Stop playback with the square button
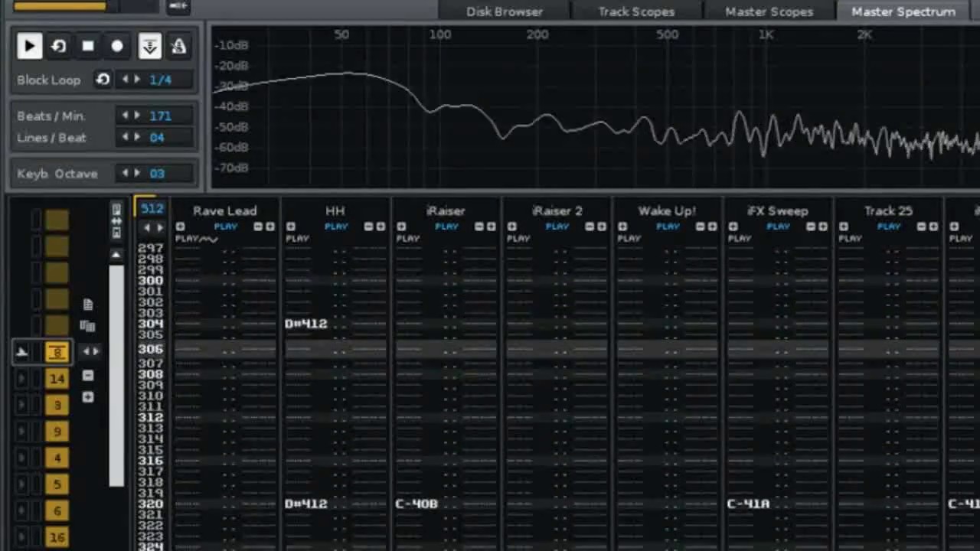The width and height of the screenshot is (980, 551). coord(88,46)
